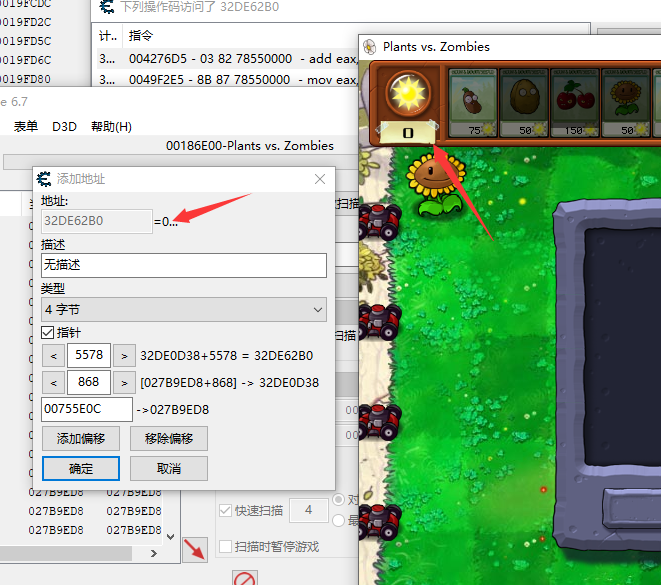Select the Wall-nut seed packet costing 50

click(524, 103)
